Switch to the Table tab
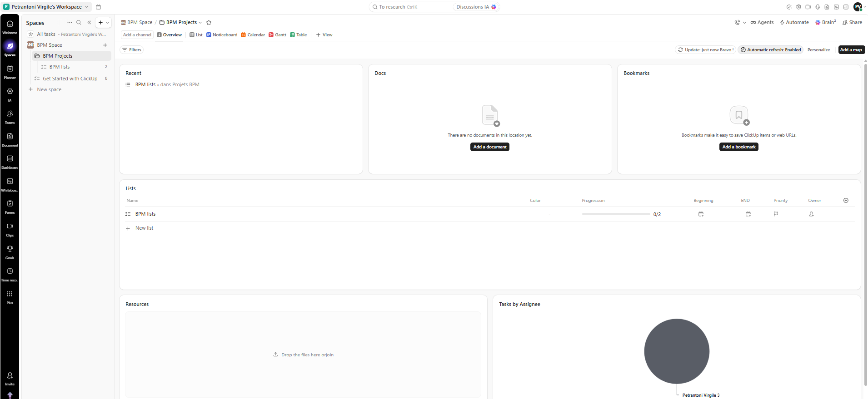 298,35
